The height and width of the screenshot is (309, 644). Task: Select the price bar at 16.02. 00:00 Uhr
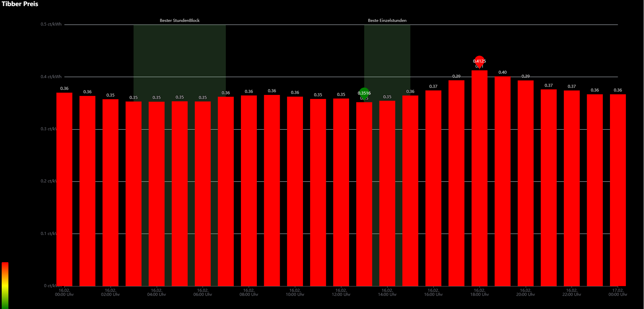(x=64, y=189)
